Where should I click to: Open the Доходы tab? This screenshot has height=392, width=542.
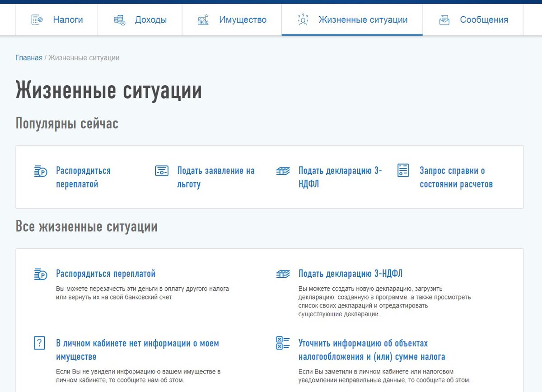click(140, 20)
